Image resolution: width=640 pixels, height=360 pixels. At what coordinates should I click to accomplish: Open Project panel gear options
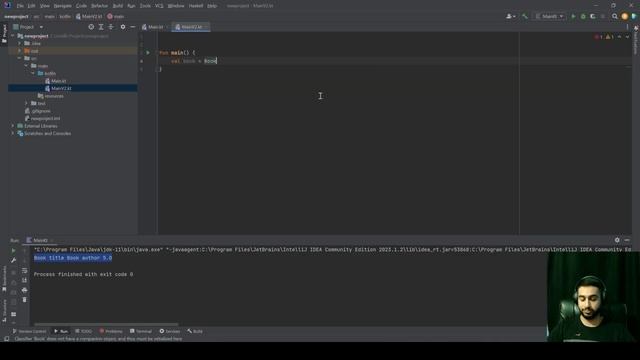[123, 27]
